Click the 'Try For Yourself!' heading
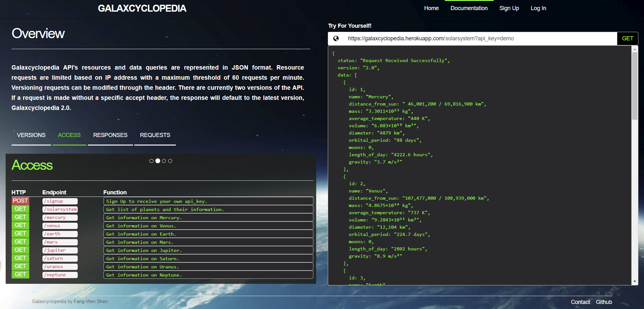 (350, 26)
